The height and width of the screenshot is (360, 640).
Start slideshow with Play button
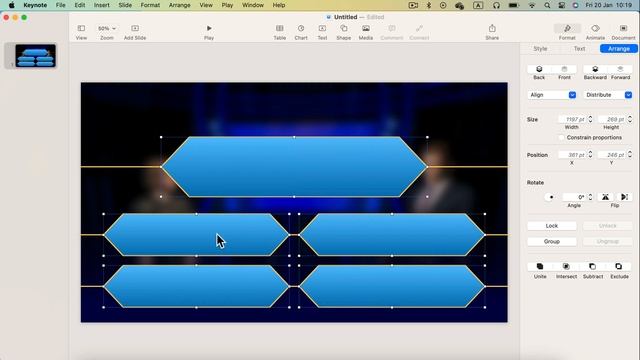[209, 32]
